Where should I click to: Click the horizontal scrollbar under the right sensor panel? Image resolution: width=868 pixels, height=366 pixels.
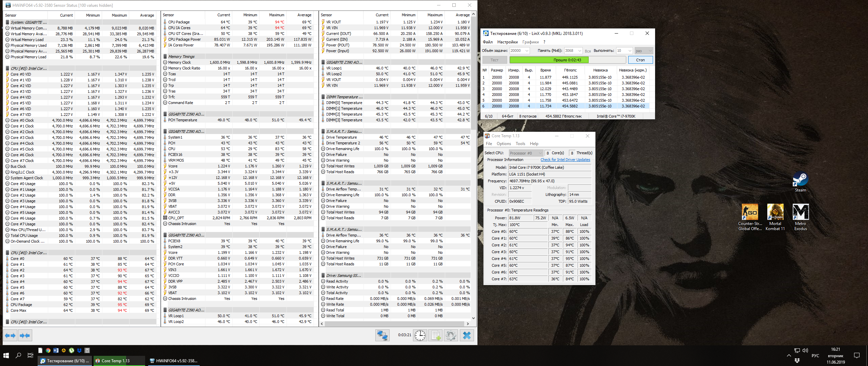(395, 324)
